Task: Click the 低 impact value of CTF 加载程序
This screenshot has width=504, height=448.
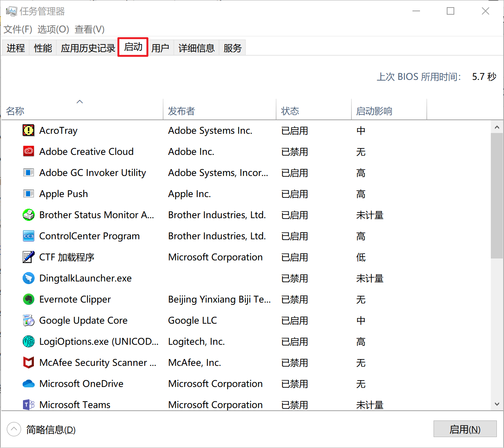Action: pos(361,257)
